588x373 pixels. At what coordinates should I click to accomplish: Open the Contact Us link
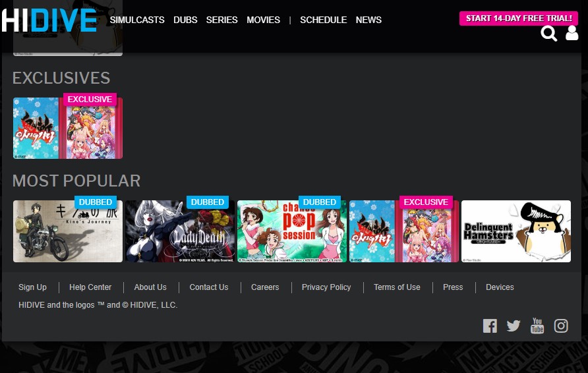pyautogui.click(x=209, y=287)
